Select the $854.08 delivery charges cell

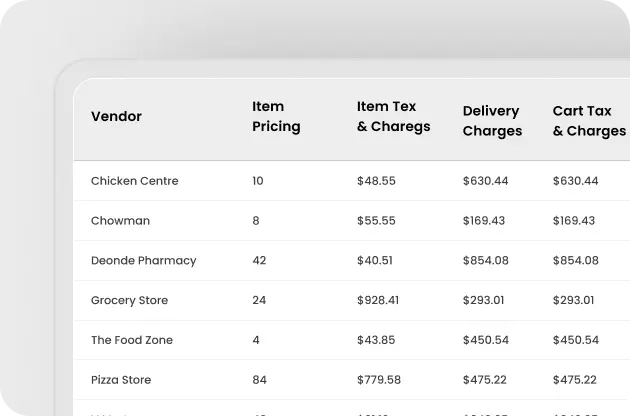pos(486,260)
